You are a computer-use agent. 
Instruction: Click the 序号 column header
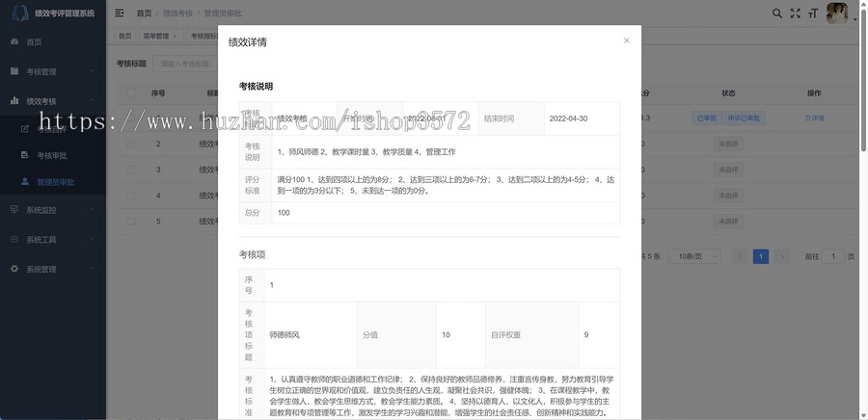[158, 93]
